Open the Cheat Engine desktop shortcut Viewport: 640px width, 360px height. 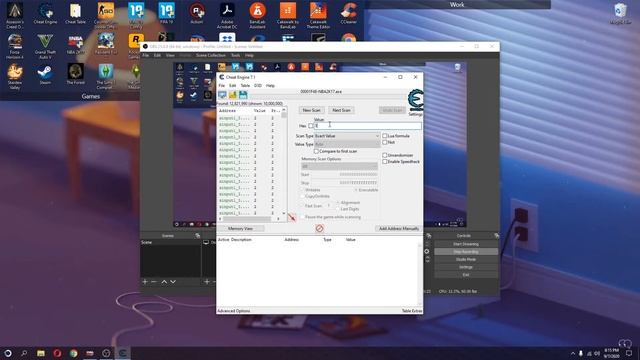click(45, 14)
